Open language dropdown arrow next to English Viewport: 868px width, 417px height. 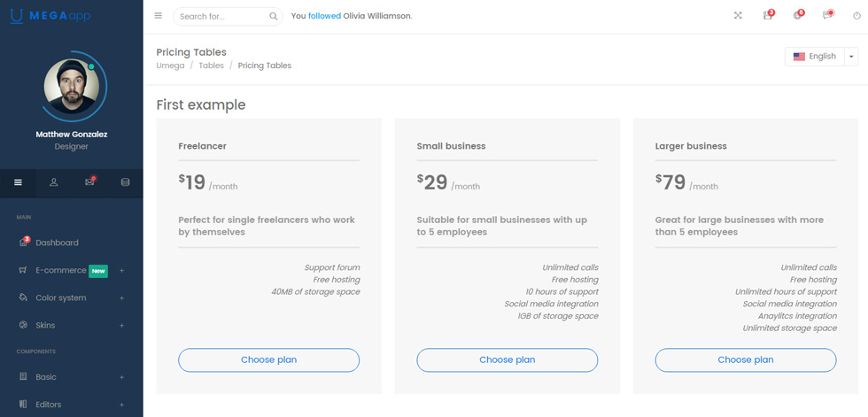851,57
